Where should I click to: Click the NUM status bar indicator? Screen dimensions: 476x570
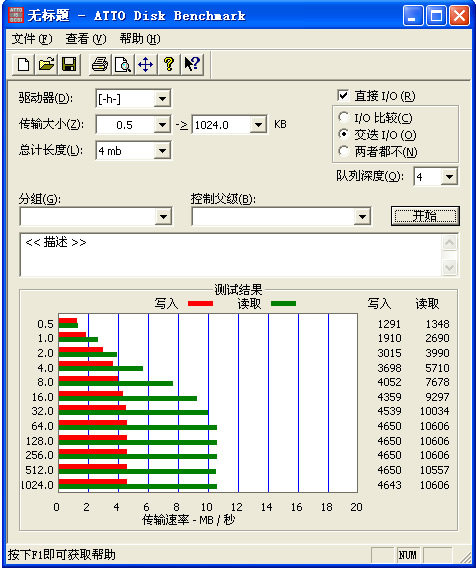(x=407, y=555)
